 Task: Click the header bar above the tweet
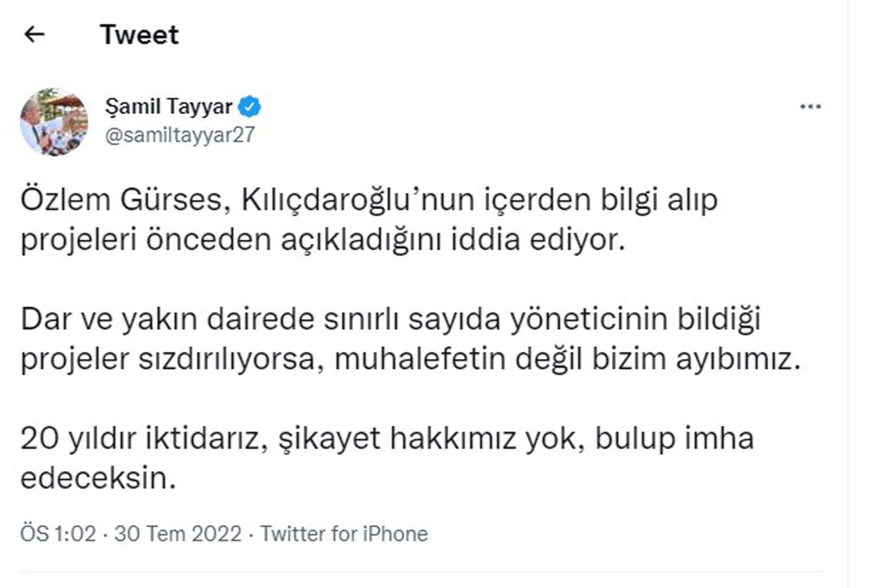tap(441, 34)
